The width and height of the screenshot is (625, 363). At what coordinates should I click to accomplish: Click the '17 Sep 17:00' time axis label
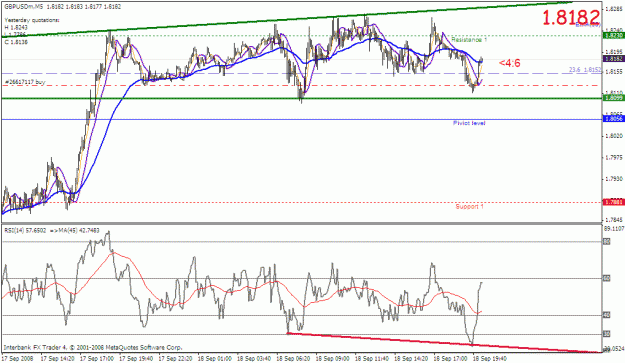click(97, 359)
